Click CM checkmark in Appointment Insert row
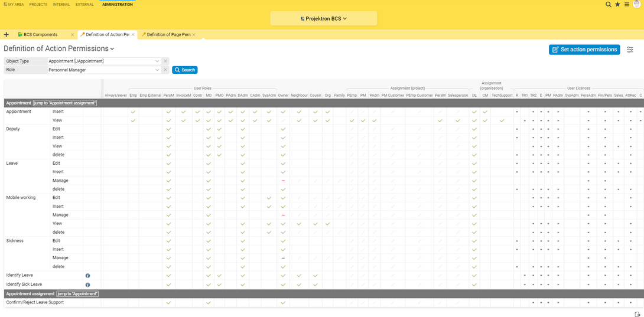644x317 pixels. tap(485, 112)
